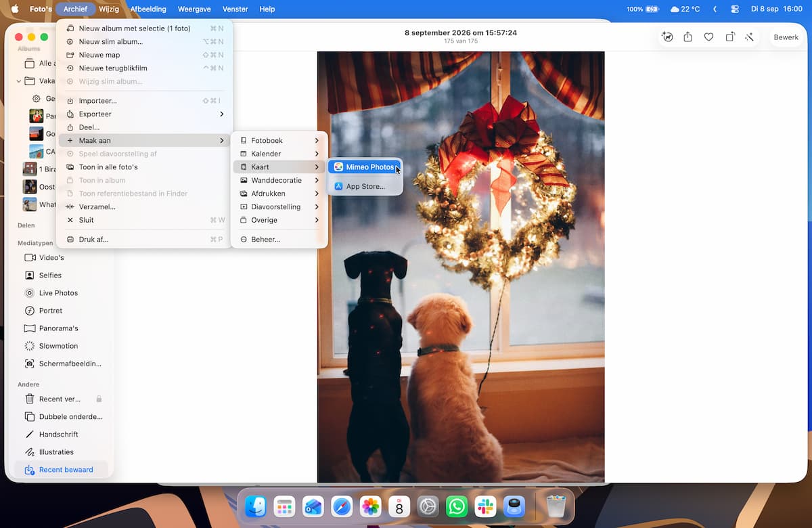The image size is (812, 528).
Task: Open WhatsApp from the Dock
Action: click(x=457, y=506)
